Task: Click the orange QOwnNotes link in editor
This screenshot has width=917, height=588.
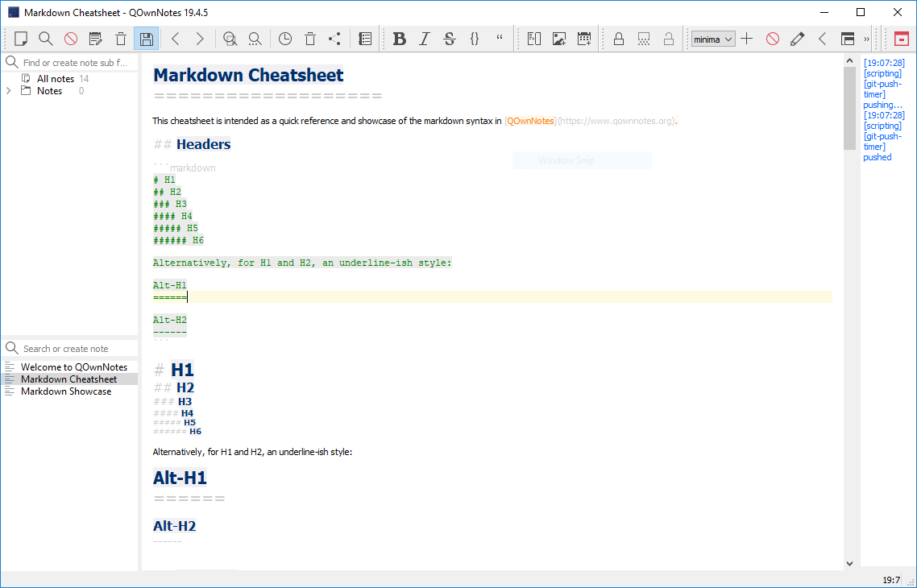Action: point(530,121)
